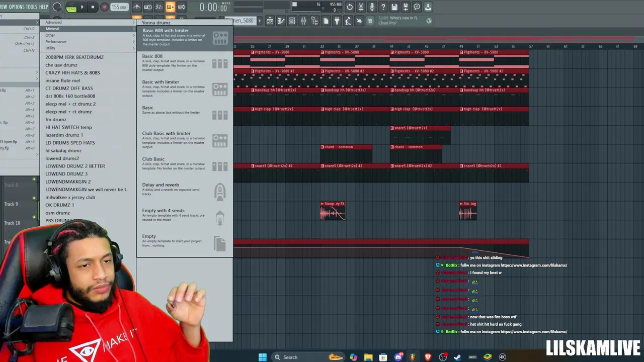This screenshot has height=362, width=644.
Task: Open the project picker pages icon
Action: 326,21
